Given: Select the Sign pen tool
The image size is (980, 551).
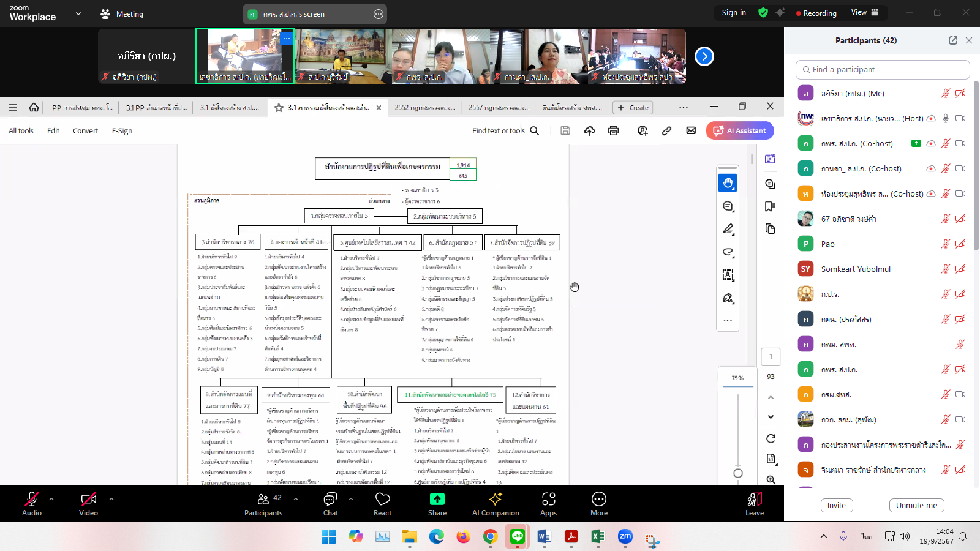Looking at the screenshot, I should point(728,298).
